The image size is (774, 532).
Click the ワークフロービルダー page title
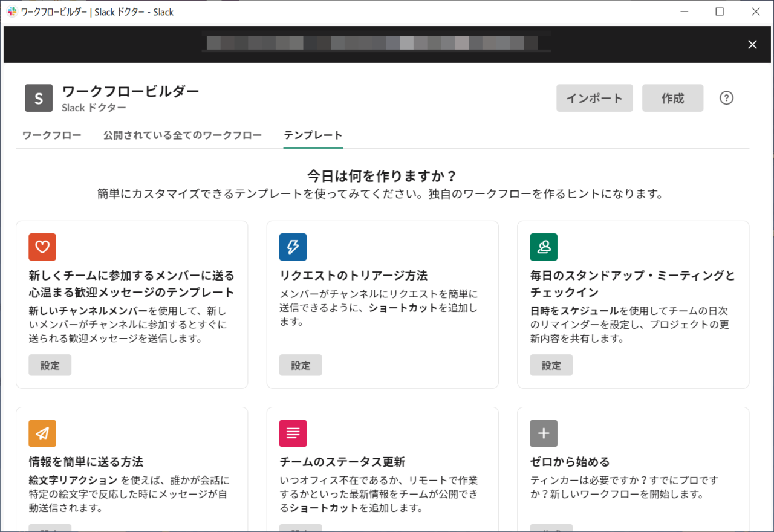(131, 91)
